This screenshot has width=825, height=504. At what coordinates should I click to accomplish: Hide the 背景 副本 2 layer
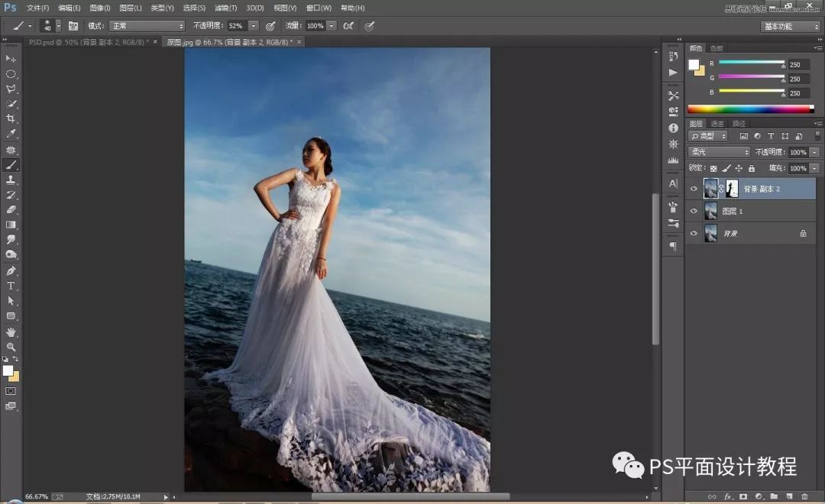tap(694, 189)
